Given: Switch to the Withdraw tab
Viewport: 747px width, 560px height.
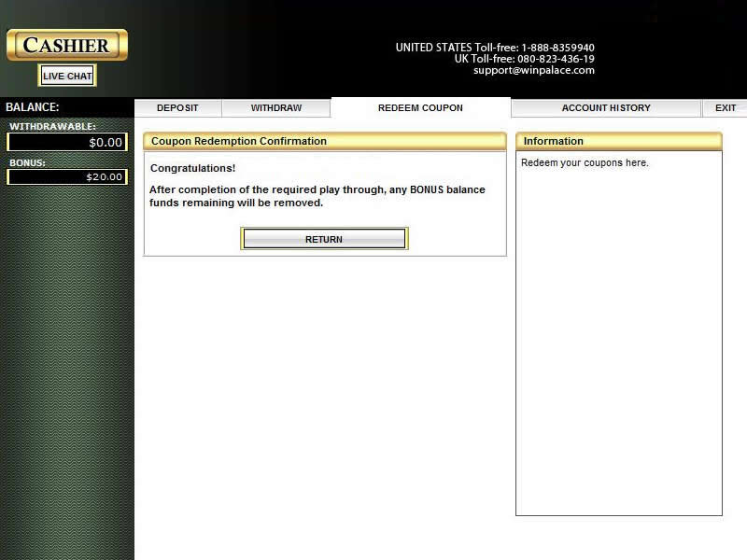Looking at the screenshot, I should tap(276, 107).
